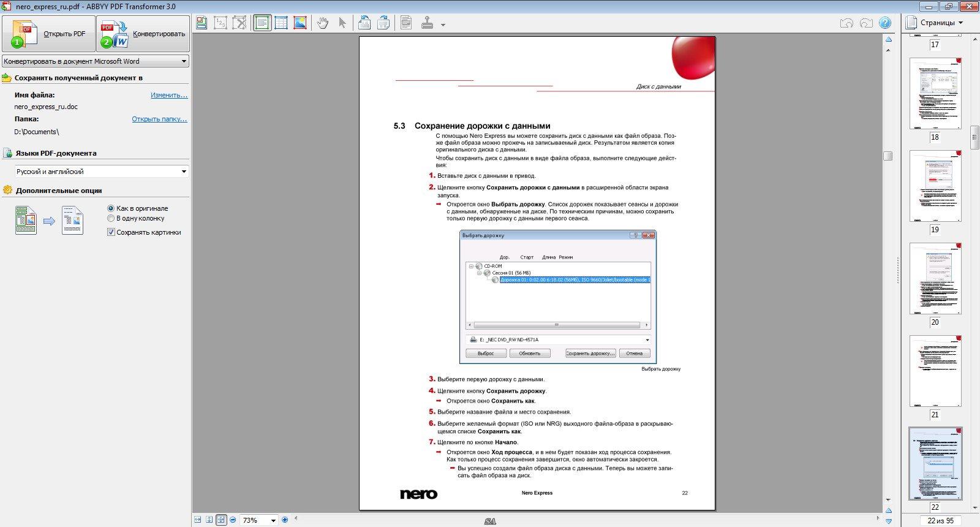Click the Языки PDF-документа section header
Image resolution: width=980 pixels, height=527 pixels.
point(56,153)
